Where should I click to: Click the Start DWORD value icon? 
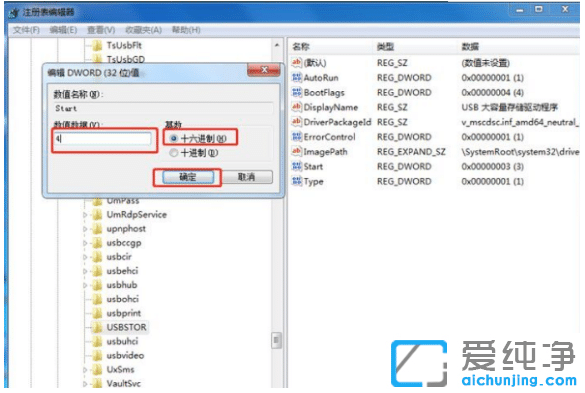[297, 166]
